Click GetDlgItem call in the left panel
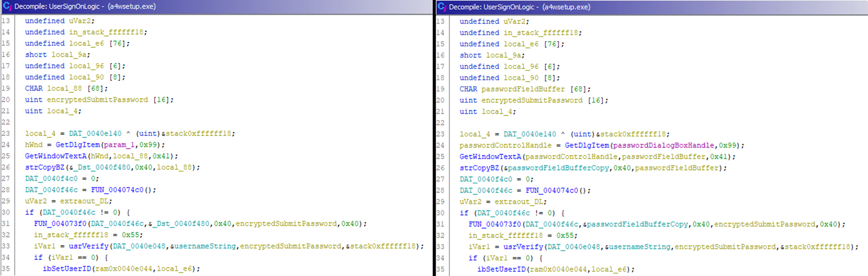 (x=78, y=145)
